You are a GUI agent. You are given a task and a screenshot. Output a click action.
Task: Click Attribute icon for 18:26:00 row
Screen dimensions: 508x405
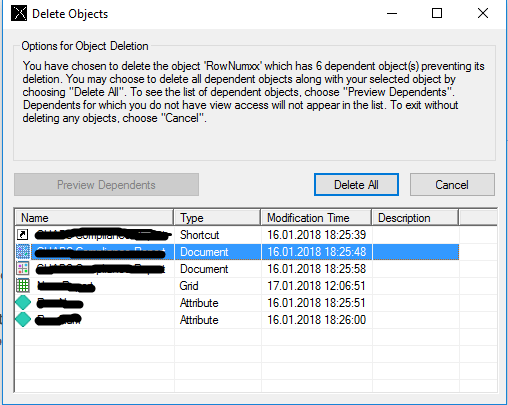pyautogui.click(x=23, y=320)
